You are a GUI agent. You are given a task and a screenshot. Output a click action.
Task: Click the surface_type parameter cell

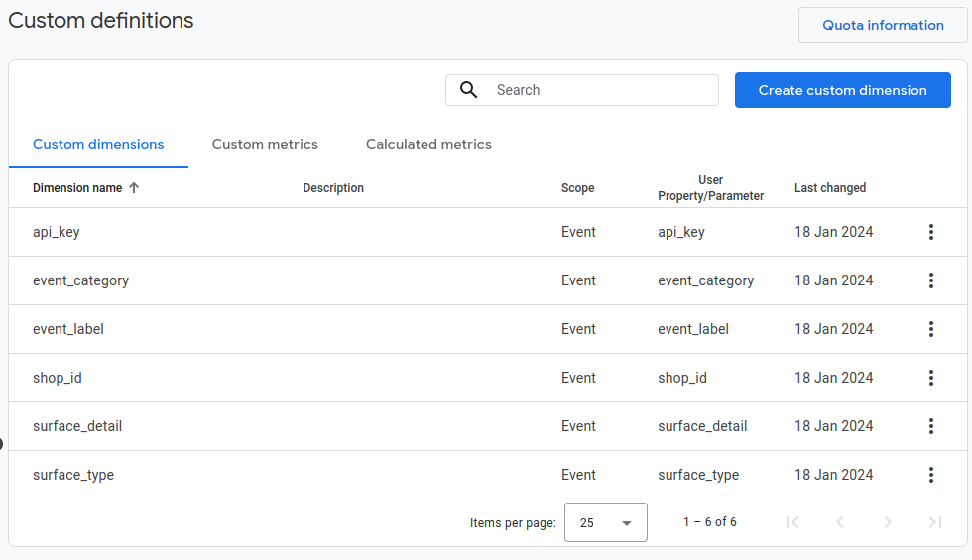tap(698, 475)
